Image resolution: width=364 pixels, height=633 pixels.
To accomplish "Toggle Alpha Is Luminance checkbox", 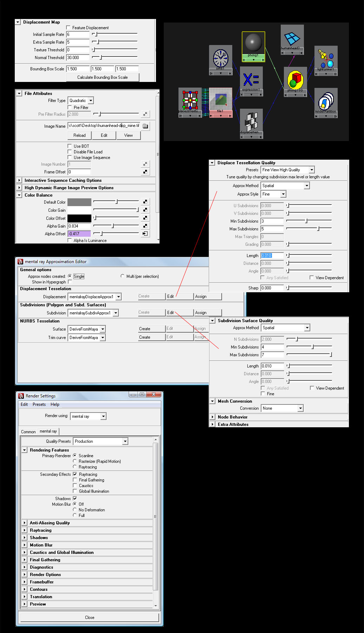I will click(70, 240).
